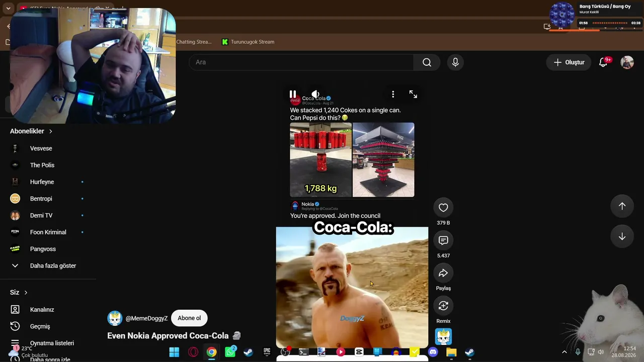Image resolution: width=644 pixels, height=362 pixels.
Task: Open the @MemeDoggyZ channel link
Action: (x=146, y=318)
